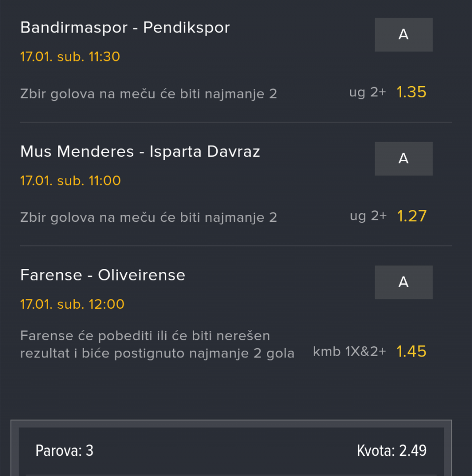Click the 17.01. sub. 11:30 match time
The image size is (472, 476).
pos(70,57)
